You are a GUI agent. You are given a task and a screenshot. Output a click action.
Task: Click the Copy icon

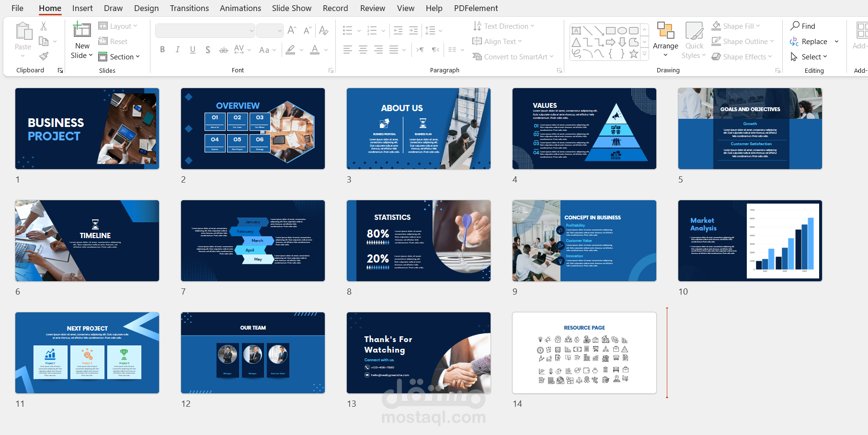(44, 41)
